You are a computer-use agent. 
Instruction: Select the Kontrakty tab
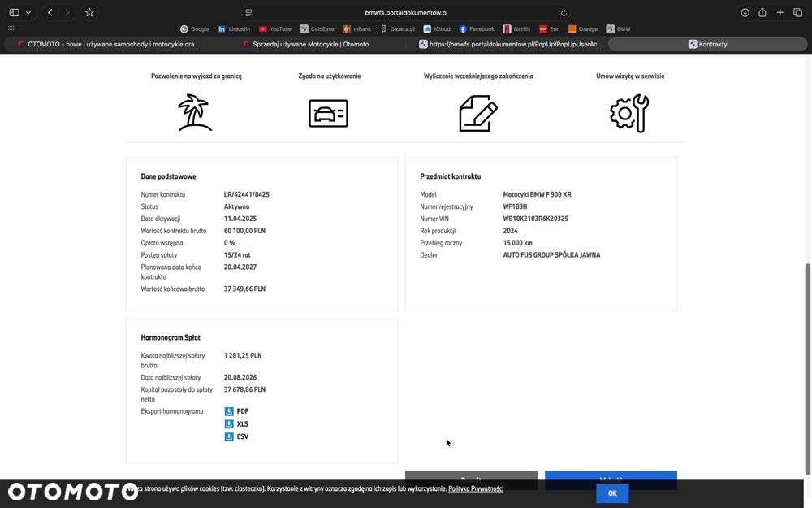pyautogui.click(x=707, y=44)
